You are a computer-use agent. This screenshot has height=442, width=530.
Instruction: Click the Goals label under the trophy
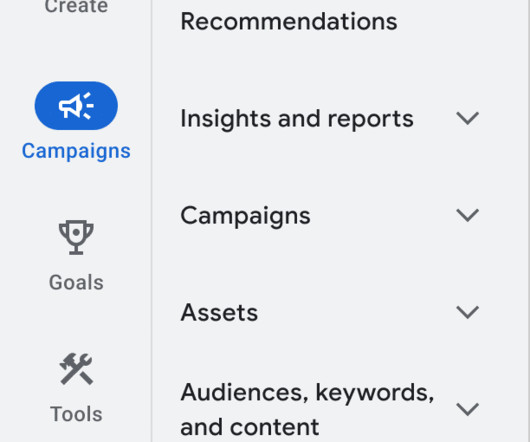76,282
